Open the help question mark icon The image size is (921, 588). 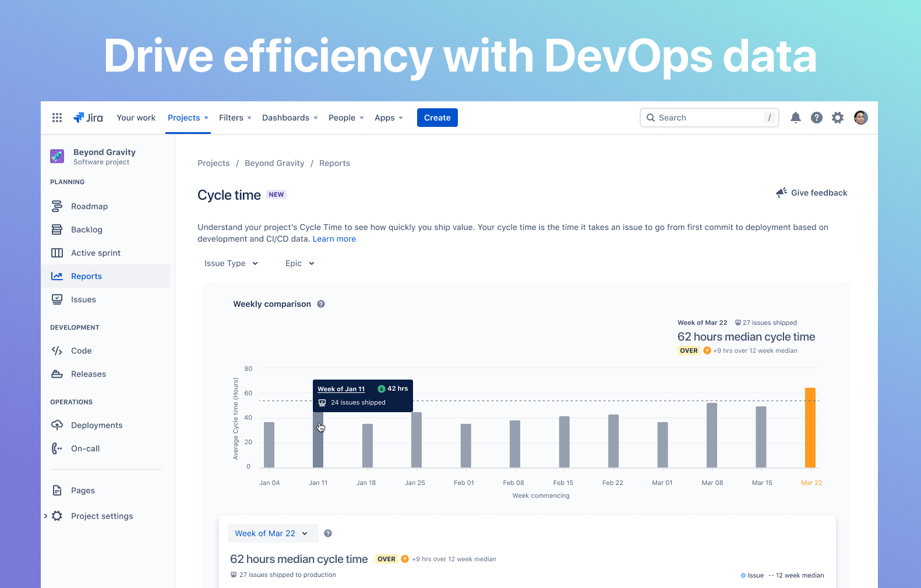(817, 118)
